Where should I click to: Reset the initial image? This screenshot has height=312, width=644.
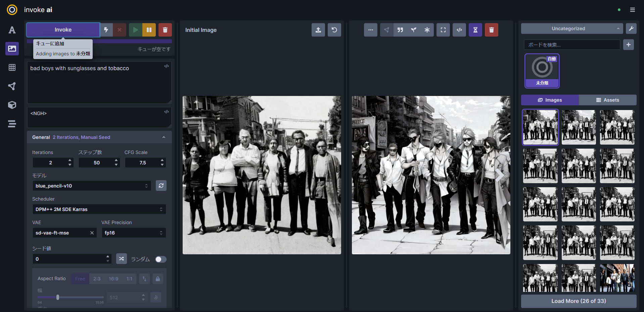click(x=334, y=30)
